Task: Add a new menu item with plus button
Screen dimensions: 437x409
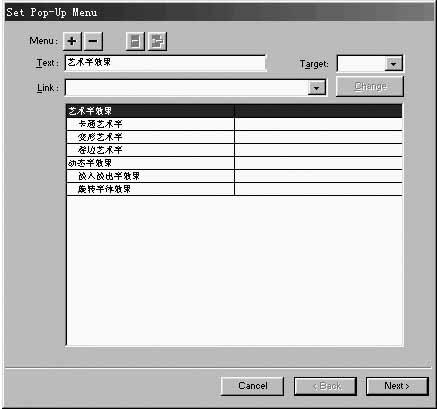Action: point(72,41)
